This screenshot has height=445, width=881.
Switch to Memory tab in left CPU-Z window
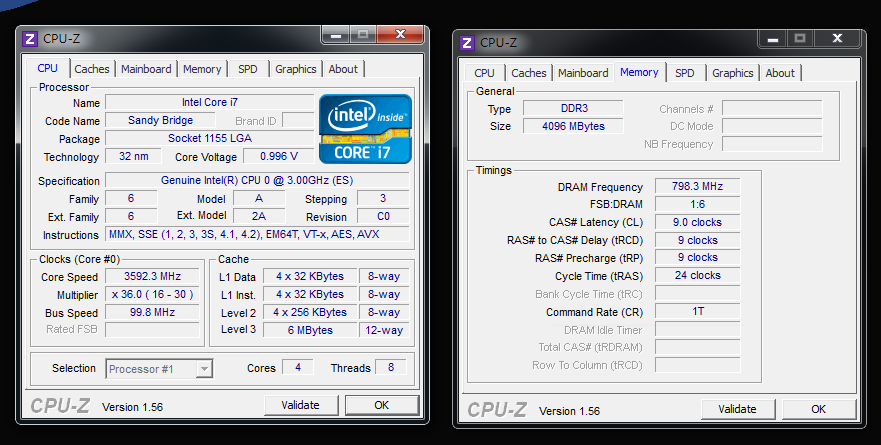202,69
